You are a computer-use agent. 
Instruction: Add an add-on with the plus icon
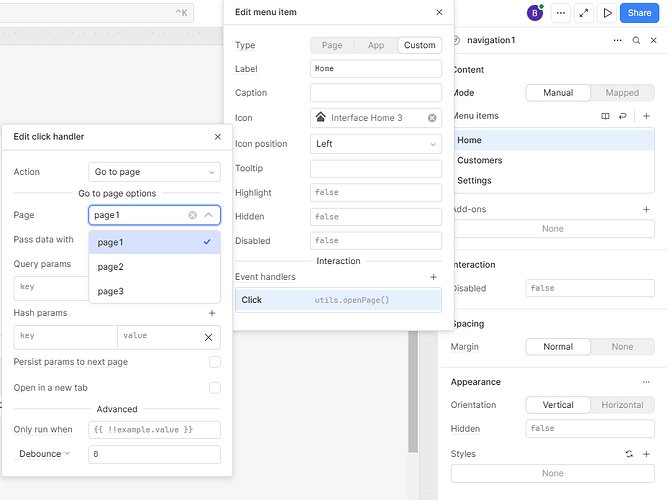click(646, 209)
